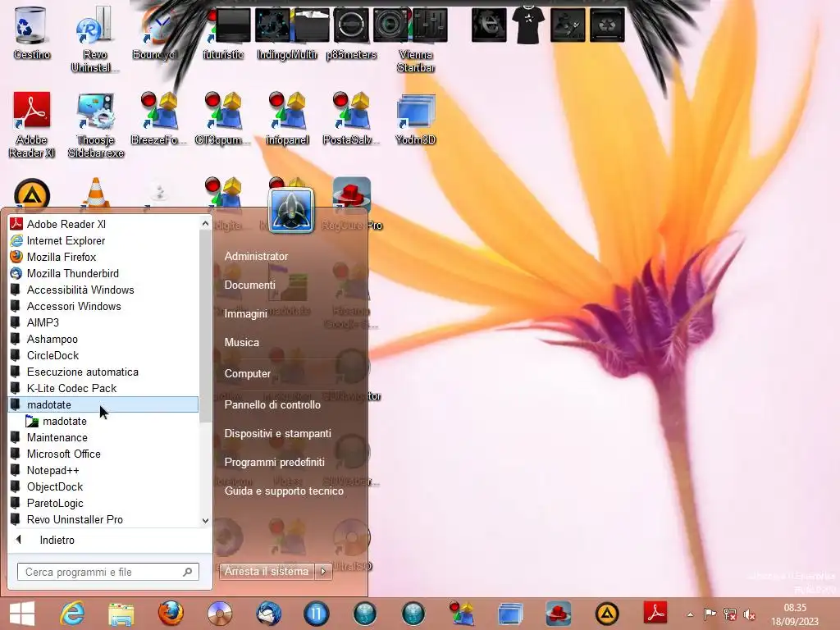Open the disc icon on the taskbar

pos(220,614)
